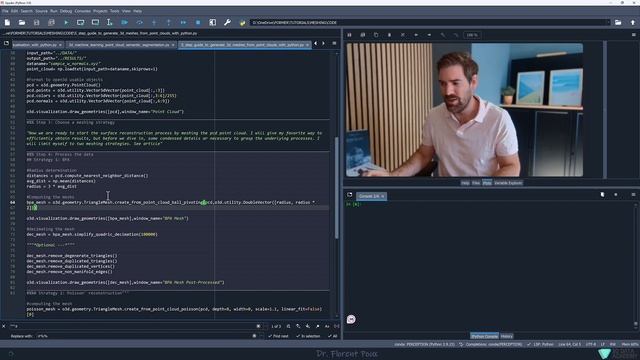Show the previous plot arrow
640x360 pixels.
[x=416, y=35]
